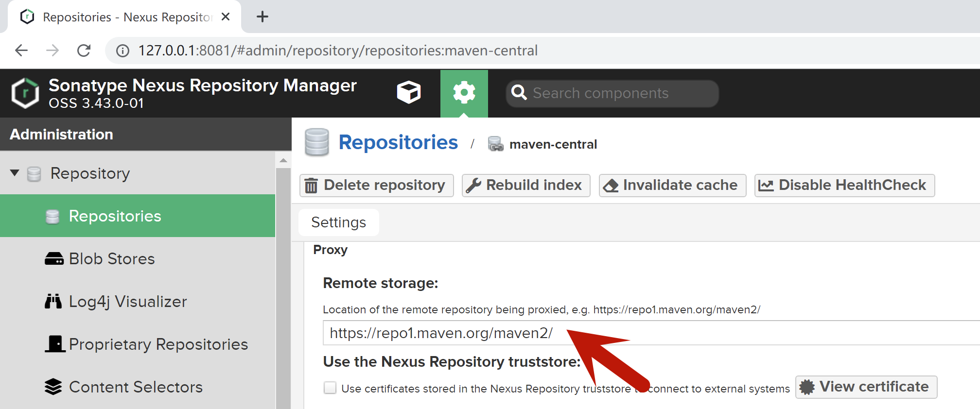
Task: Go to Content Selectors
Action: pyautogui.click(x=135, y=387)
